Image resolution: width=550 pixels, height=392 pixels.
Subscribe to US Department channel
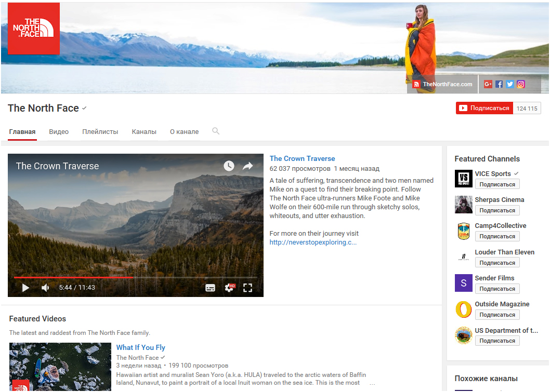(497, 341)
